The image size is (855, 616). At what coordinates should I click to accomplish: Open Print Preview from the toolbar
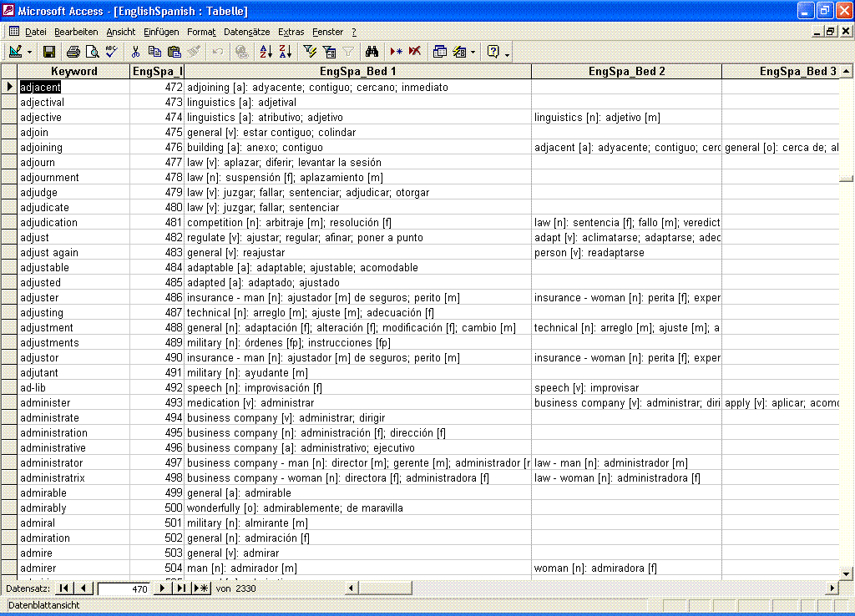92,52
